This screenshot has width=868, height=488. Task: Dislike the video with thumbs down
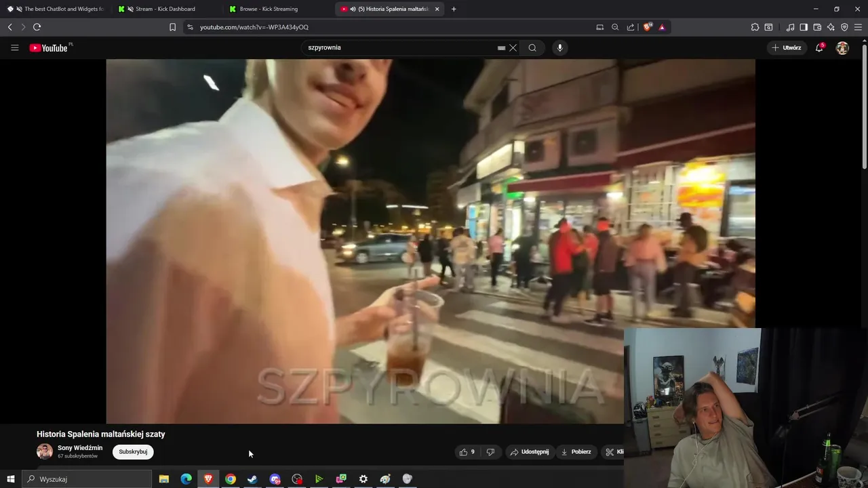(x=491, y=452)
